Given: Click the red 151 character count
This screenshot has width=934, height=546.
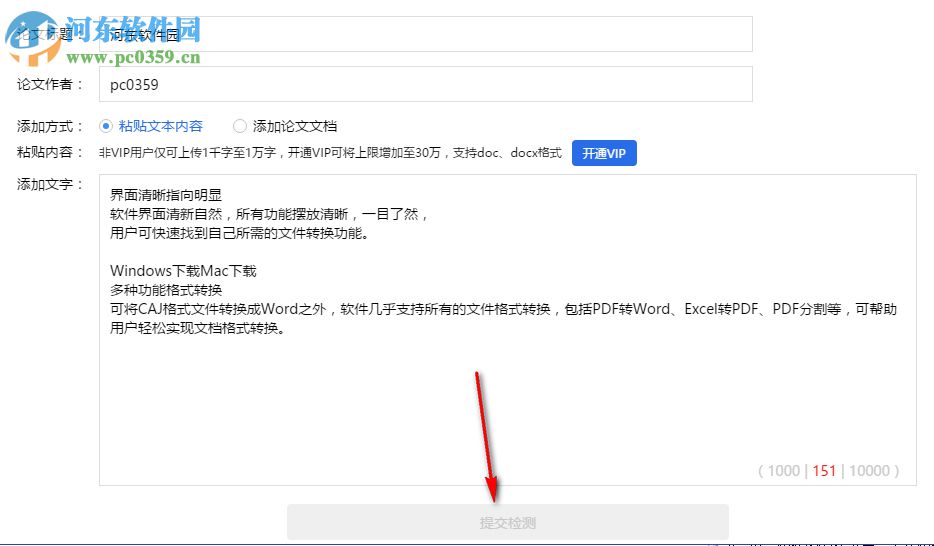Looking at the screenshot, I should [x=824, y=471].
